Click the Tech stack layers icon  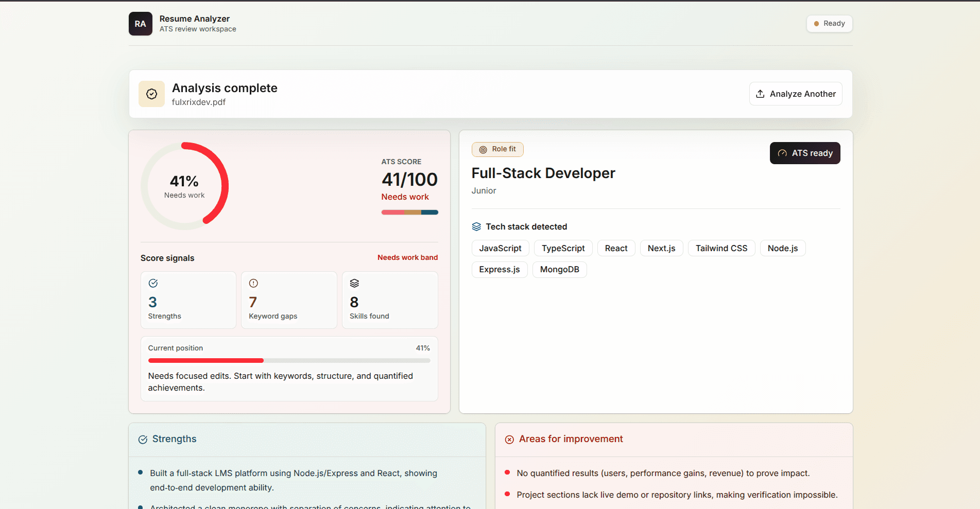[476, 226]
